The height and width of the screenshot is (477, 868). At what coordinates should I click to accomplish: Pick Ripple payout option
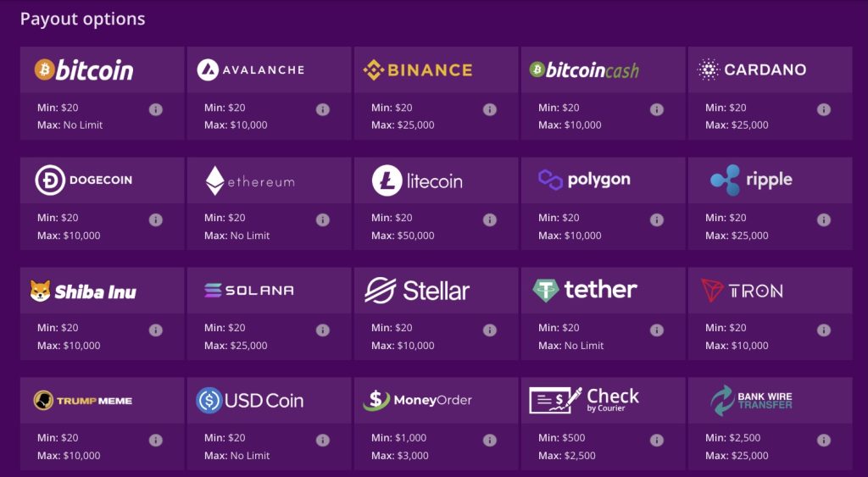click(x=751, y=180)
